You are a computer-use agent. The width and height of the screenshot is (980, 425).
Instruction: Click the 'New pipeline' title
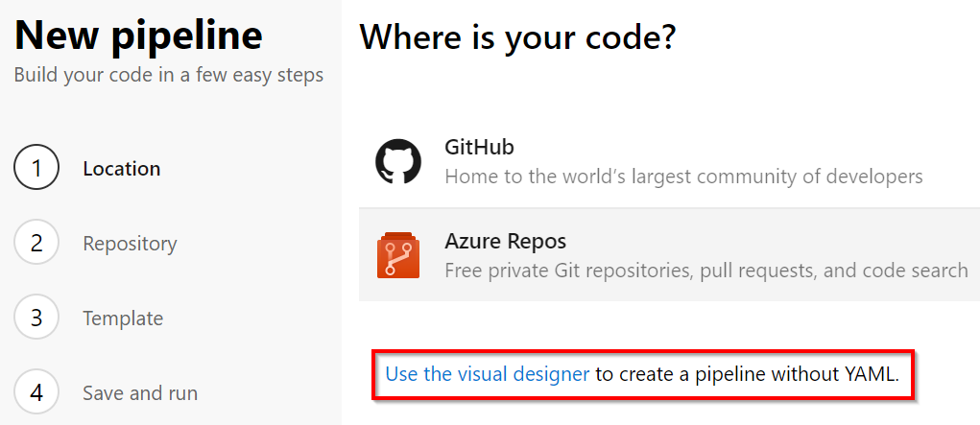coord(138,35)
